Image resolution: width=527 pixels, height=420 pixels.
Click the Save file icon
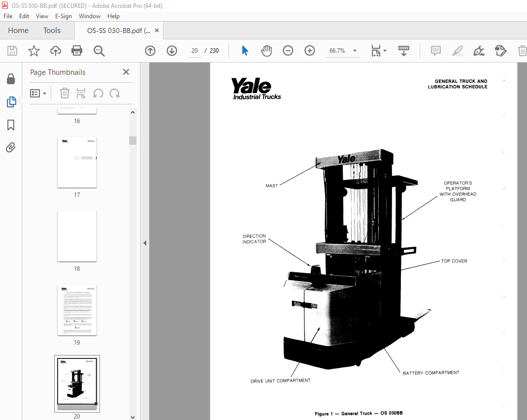pyautogui.click(x=12, y=51)
